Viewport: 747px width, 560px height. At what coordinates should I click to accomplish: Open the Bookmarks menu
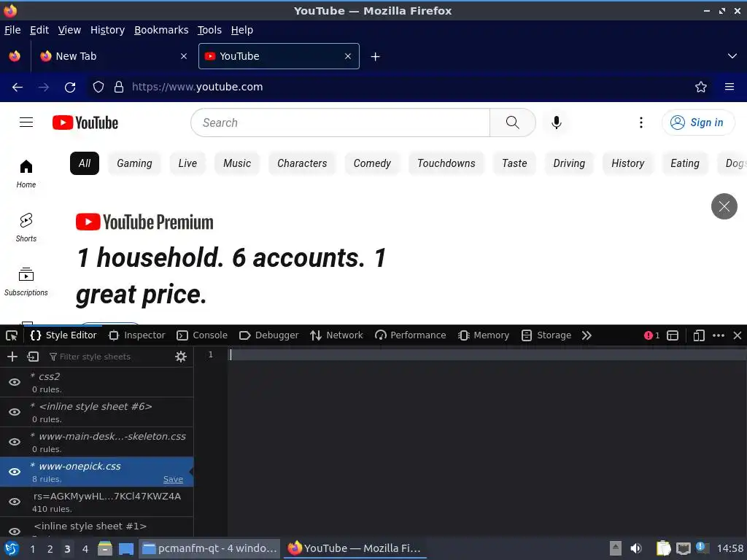[161, 30]
